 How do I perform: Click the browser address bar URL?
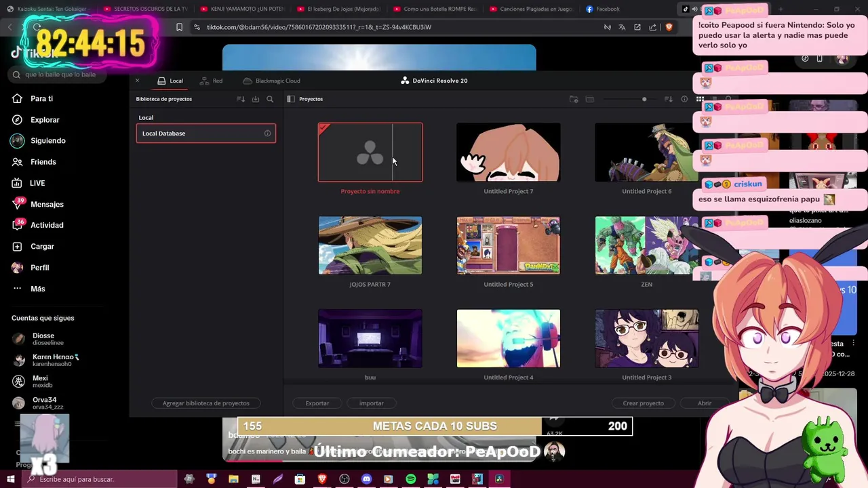[319, 27]
